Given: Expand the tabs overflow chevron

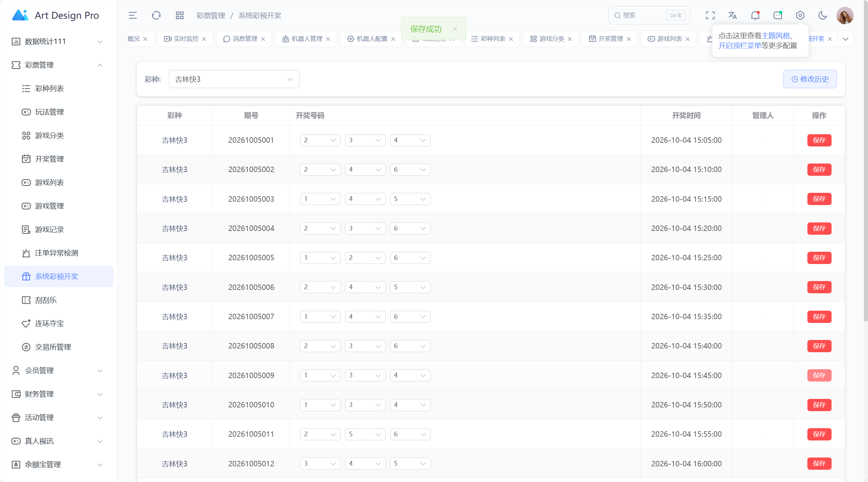Looking at the screenshot, I should coord(845,39).
